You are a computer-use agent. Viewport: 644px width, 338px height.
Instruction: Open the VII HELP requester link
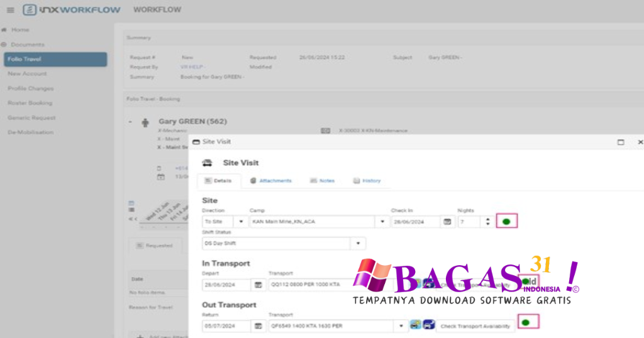(192, 67)
